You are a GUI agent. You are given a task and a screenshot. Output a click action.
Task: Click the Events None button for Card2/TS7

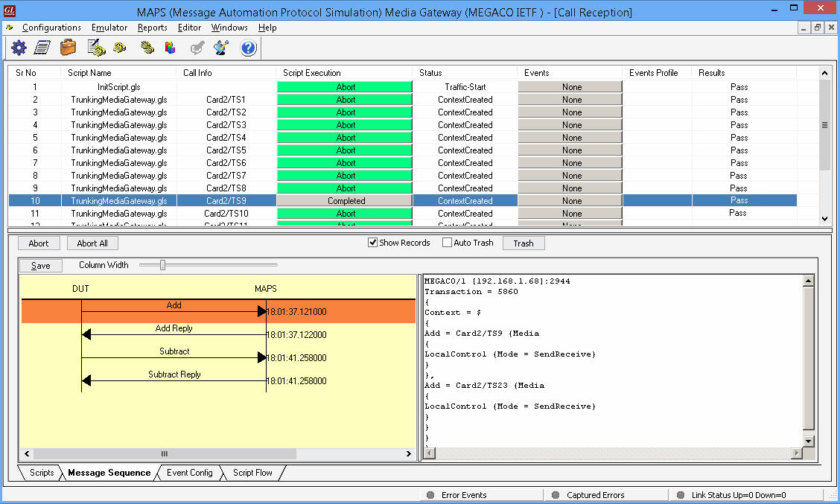click(x=570, y=176)
